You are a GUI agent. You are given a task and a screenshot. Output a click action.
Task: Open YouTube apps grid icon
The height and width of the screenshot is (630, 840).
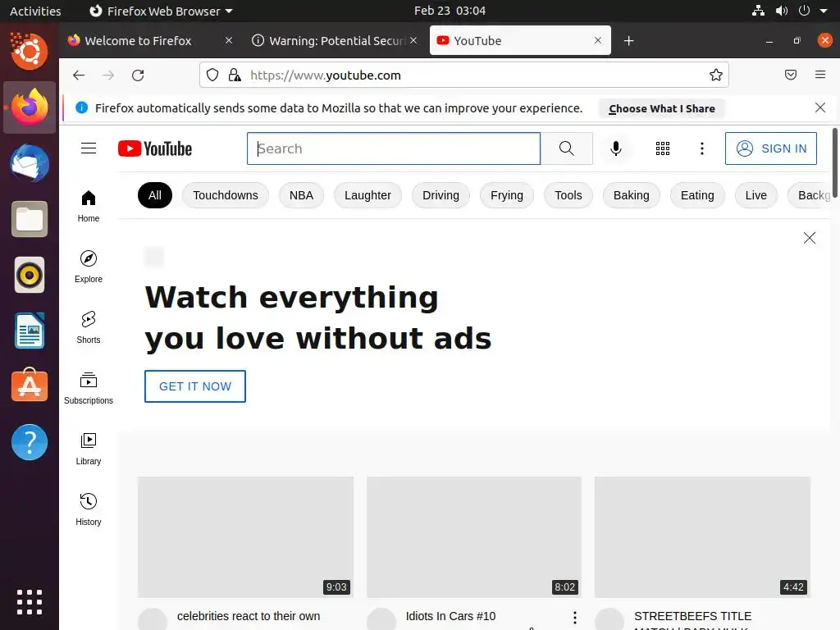coord(663,148)
